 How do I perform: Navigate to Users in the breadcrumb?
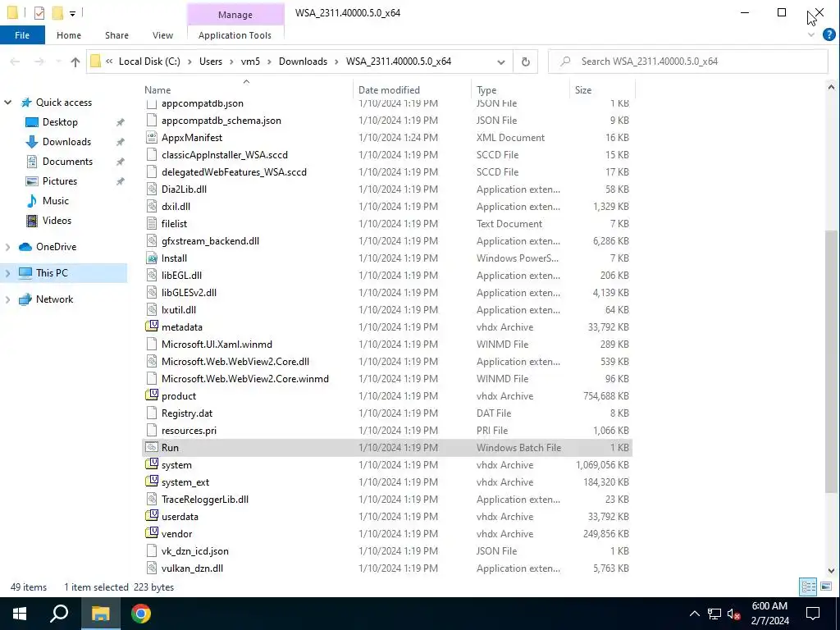pos(211,62)
